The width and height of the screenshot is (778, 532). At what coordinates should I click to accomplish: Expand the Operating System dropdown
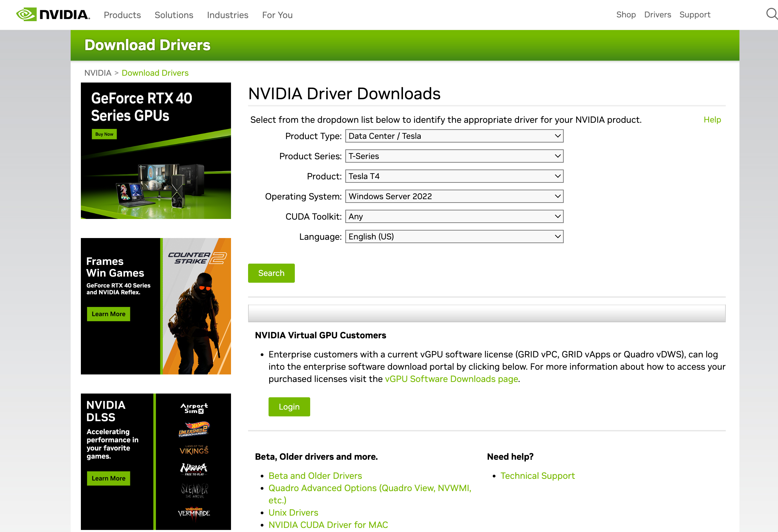point(454,196)
